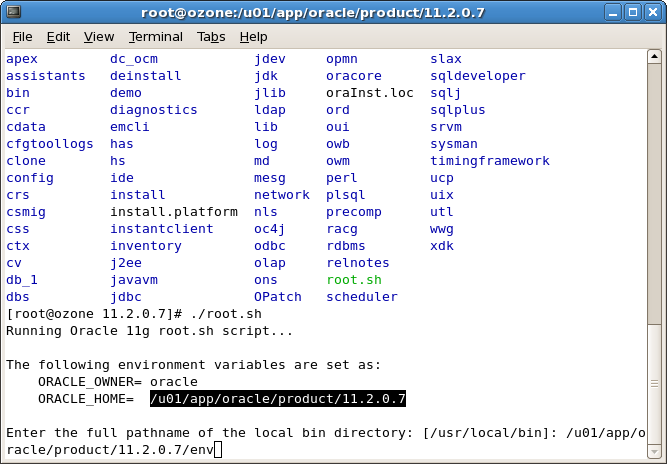Click the db_1 directory name

[22, 280]
